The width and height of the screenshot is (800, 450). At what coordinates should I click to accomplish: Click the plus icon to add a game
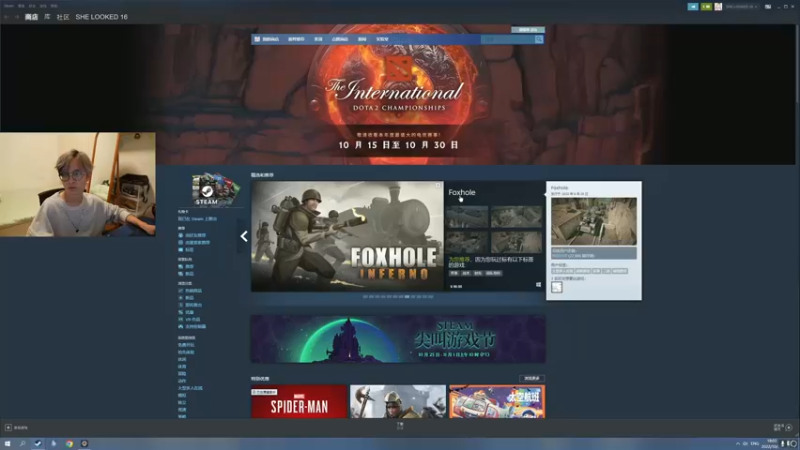click(8, 428)
